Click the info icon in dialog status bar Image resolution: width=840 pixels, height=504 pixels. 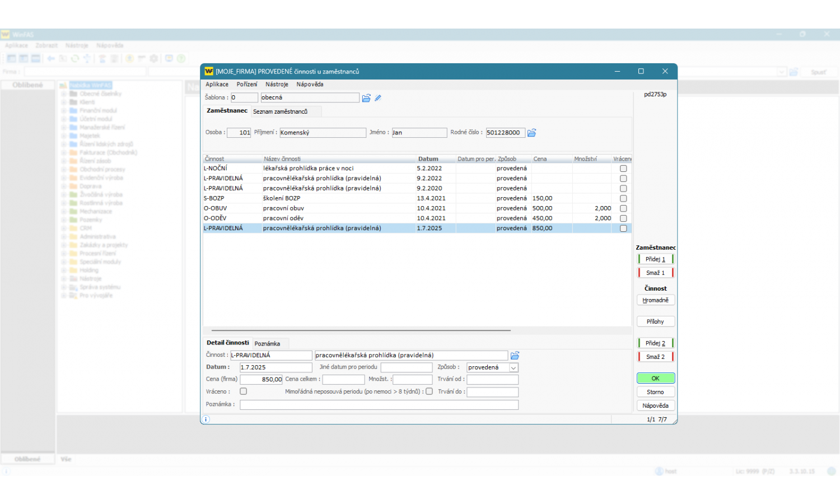click(206, 419)
